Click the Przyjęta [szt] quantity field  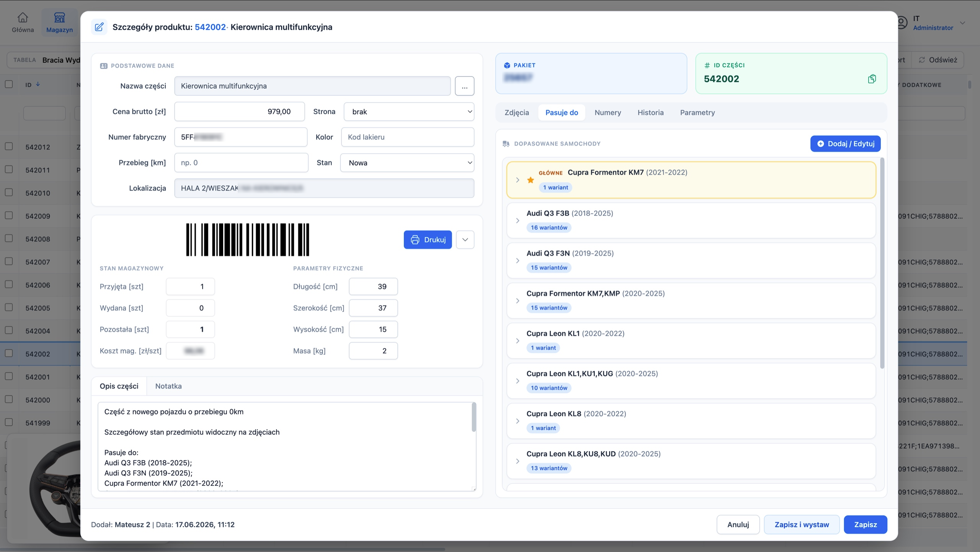[190, 286]
